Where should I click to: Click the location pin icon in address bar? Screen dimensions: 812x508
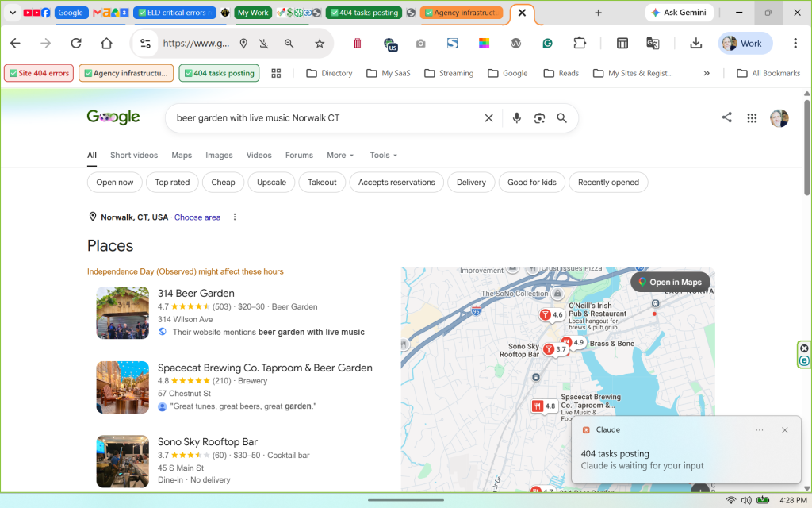[x=243, y=44]
